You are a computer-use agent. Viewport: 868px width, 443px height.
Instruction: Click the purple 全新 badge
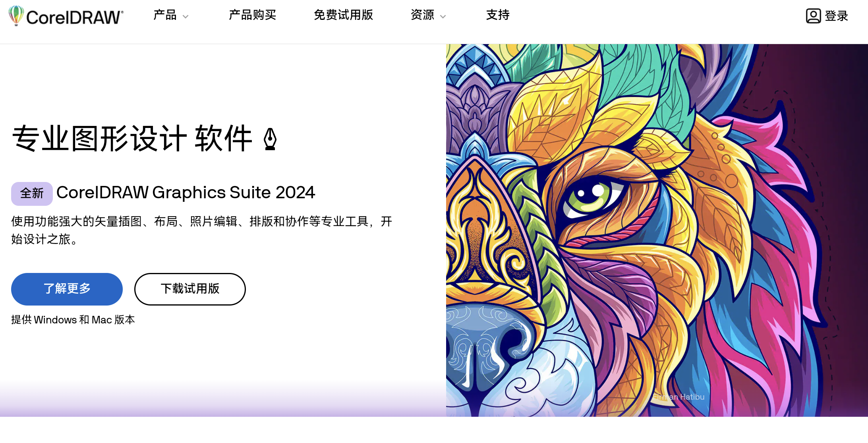point(32,193)
